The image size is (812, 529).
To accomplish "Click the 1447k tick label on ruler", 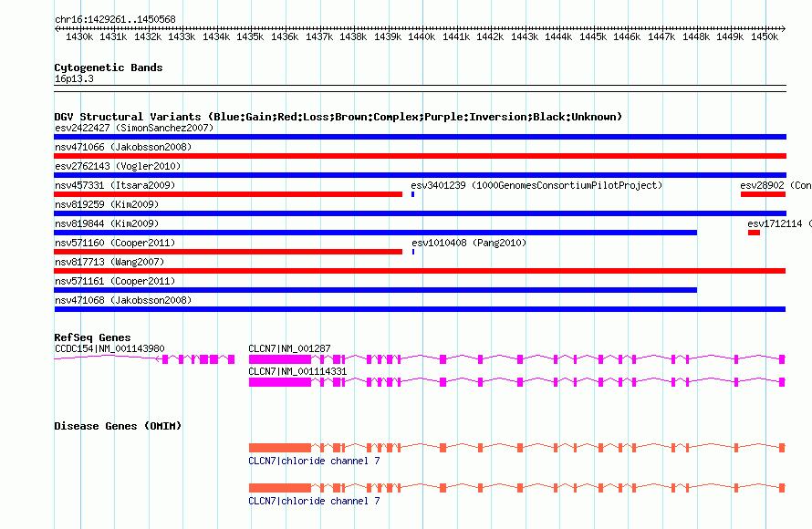I will (661, 36).
